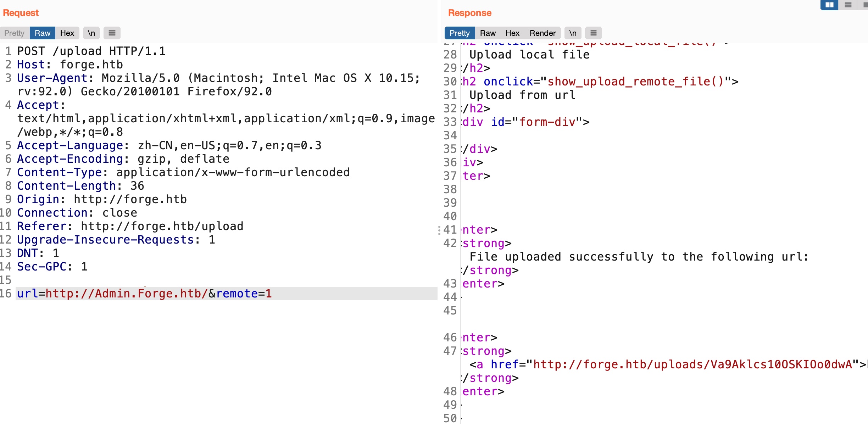Open the response Render tab

pos(542,33)
